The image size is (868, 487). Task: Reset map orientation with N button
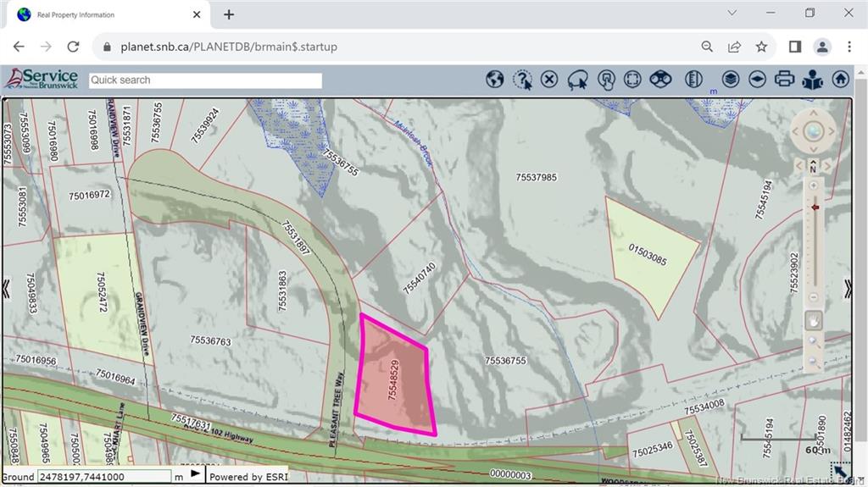813,166
